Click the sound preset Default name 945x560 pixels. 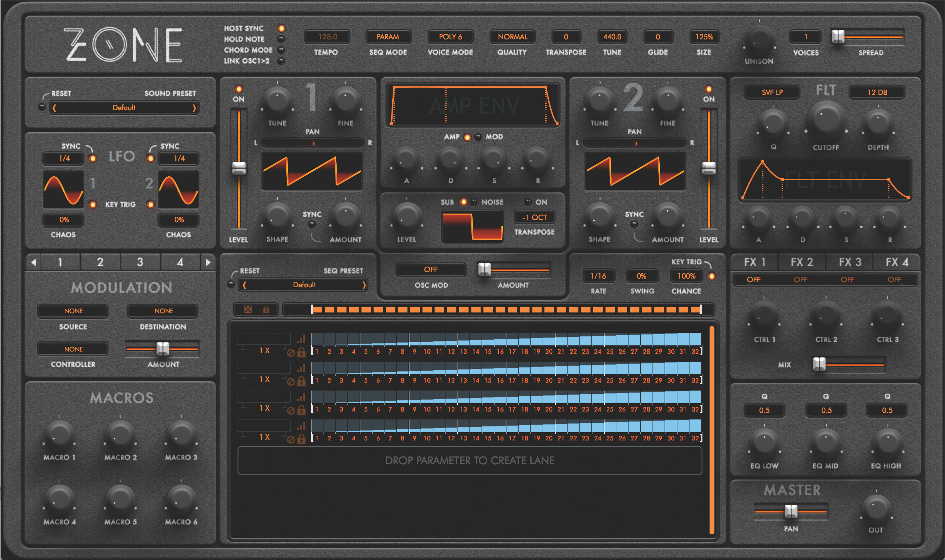[124, 108]
